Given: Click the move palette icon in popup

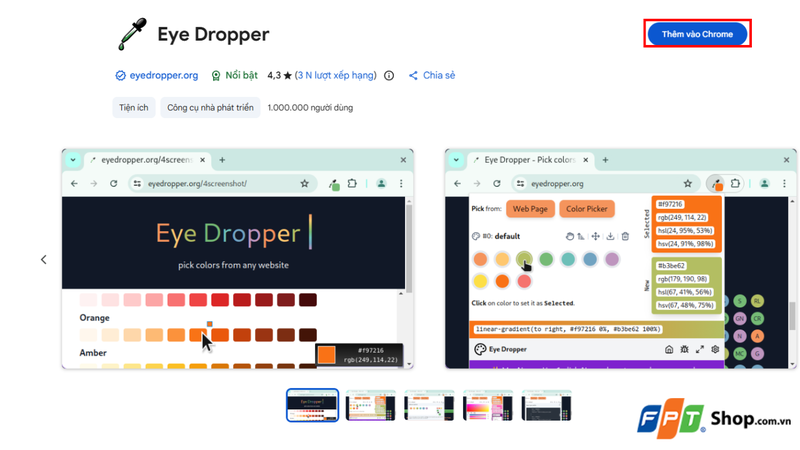Looking at the screenshot, I should [x=595, y=236].
